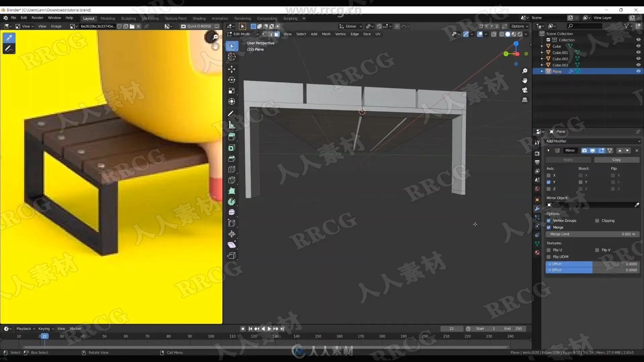
Task: Click the 3D Cursor tool
Action: coord(231,57)
